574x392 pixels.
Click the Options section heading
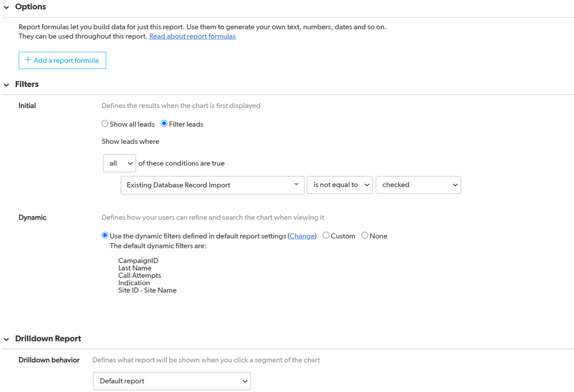pyautogui.click(x=30, y=6)
